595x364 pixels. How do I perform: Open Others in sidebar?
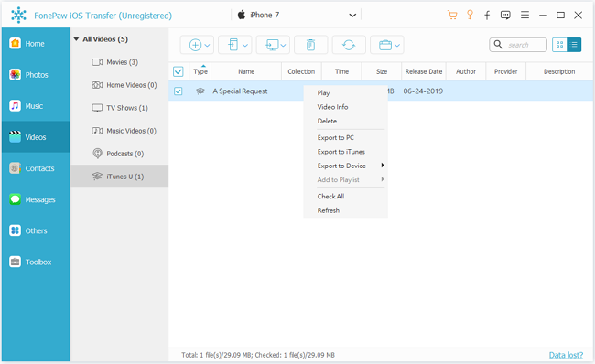(36, 230)
